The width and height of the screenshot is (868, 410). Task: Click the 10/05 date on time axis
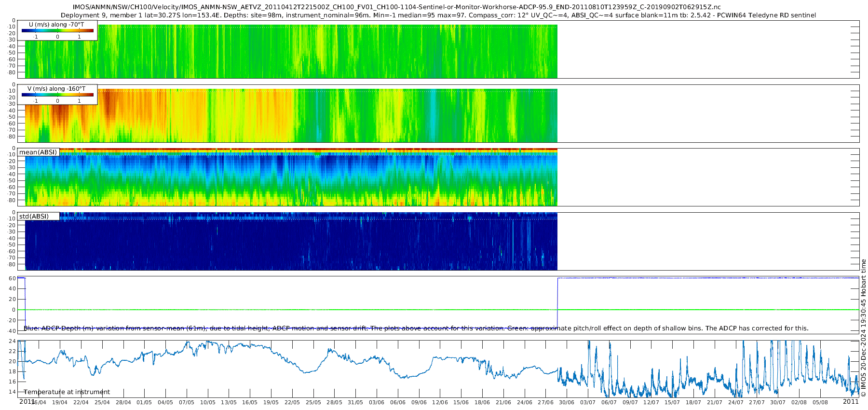(208, 403)
